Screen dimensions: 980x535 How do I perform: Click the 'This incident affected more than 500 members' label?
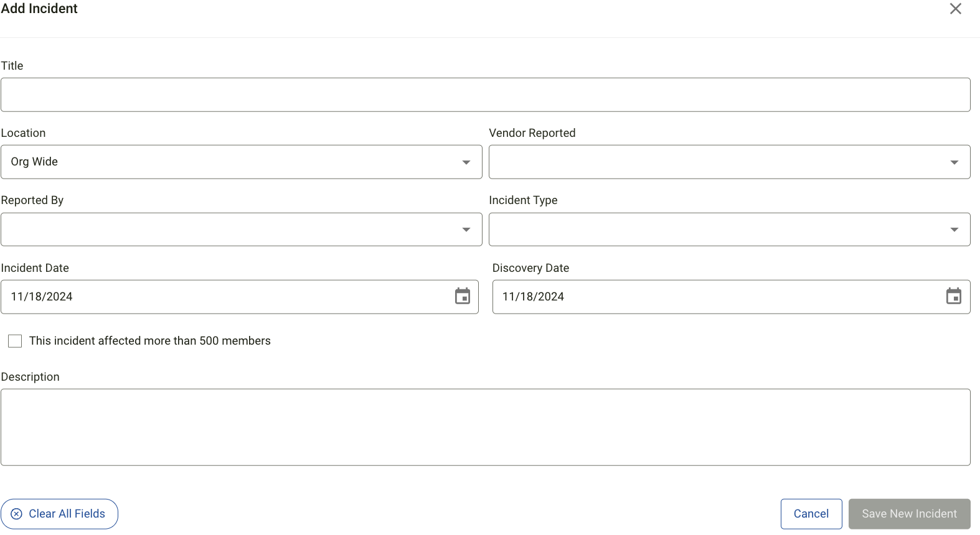coord(150,341)
